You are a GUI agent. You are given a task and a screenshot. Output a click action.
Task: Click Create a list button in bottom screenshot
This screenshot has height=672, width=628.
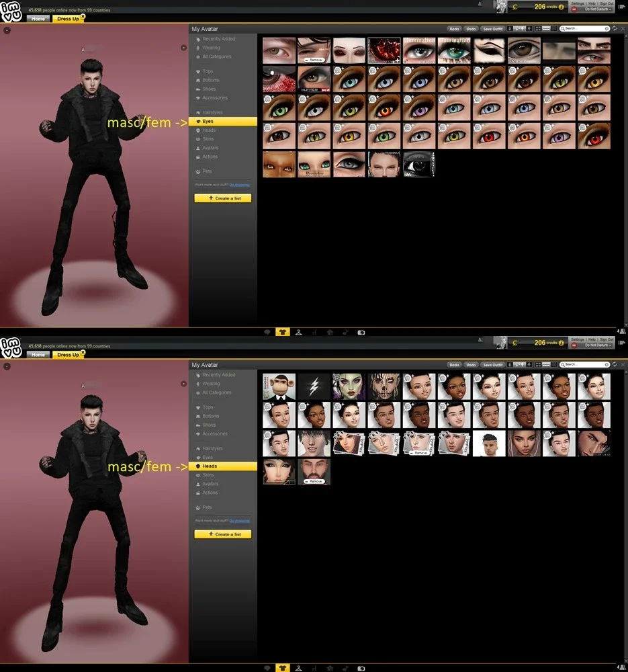[x=223, y=534]
